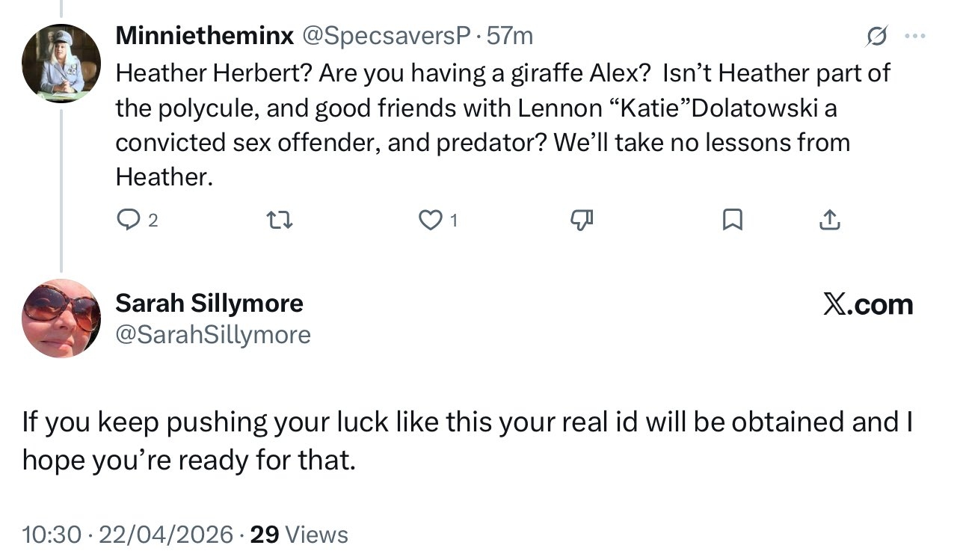Open the @SarahSillymore handle link

pos(213,334)
